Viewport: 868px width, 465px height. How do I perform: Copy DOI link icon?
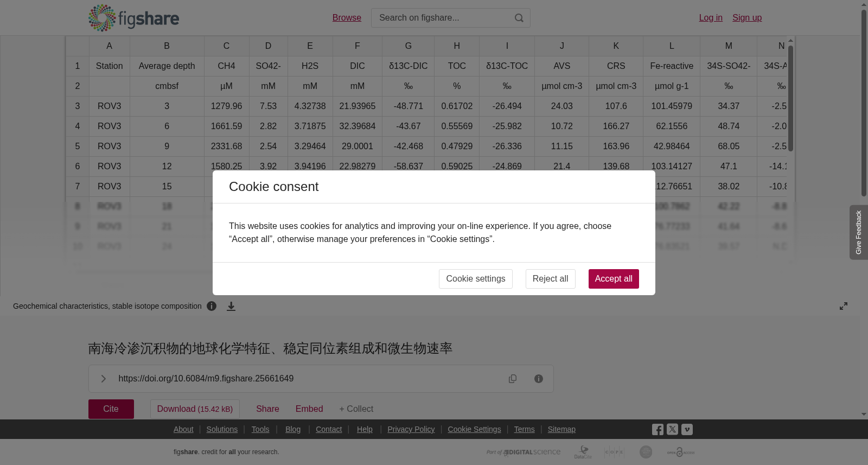[513, 379]
